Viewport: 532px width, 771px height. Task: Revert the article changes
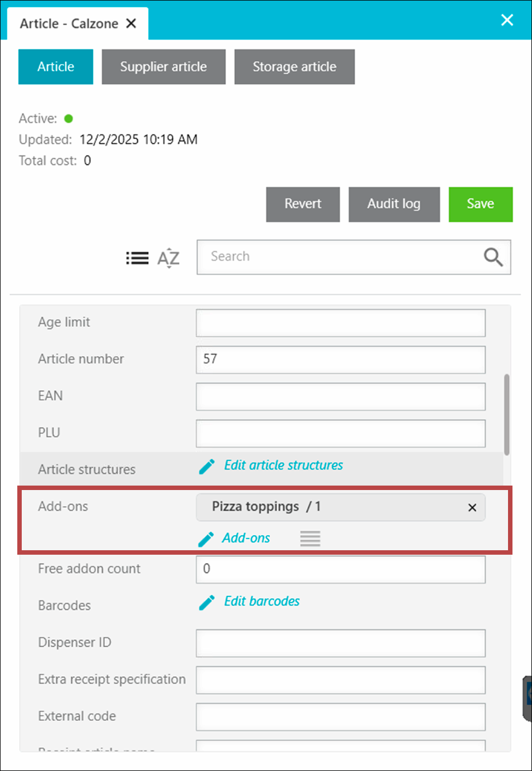303,204
